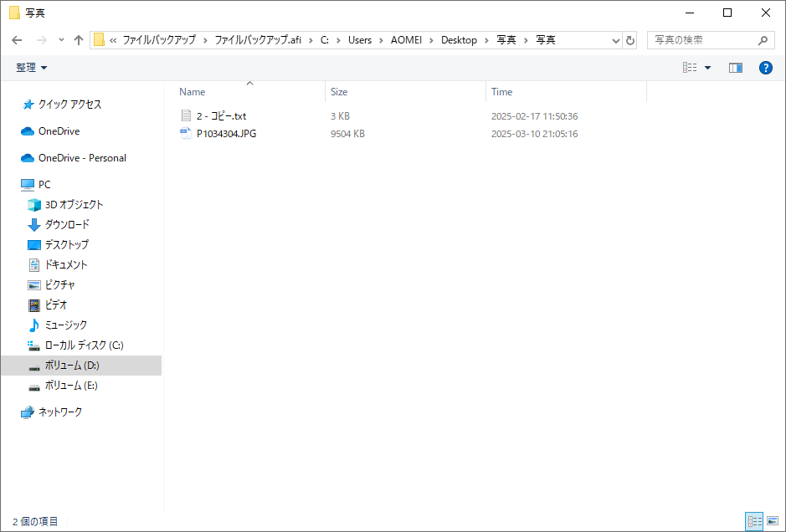Open the address bar history dropdown
The height and width of the screenshot is (532, 786).
[x=616, y=41]
